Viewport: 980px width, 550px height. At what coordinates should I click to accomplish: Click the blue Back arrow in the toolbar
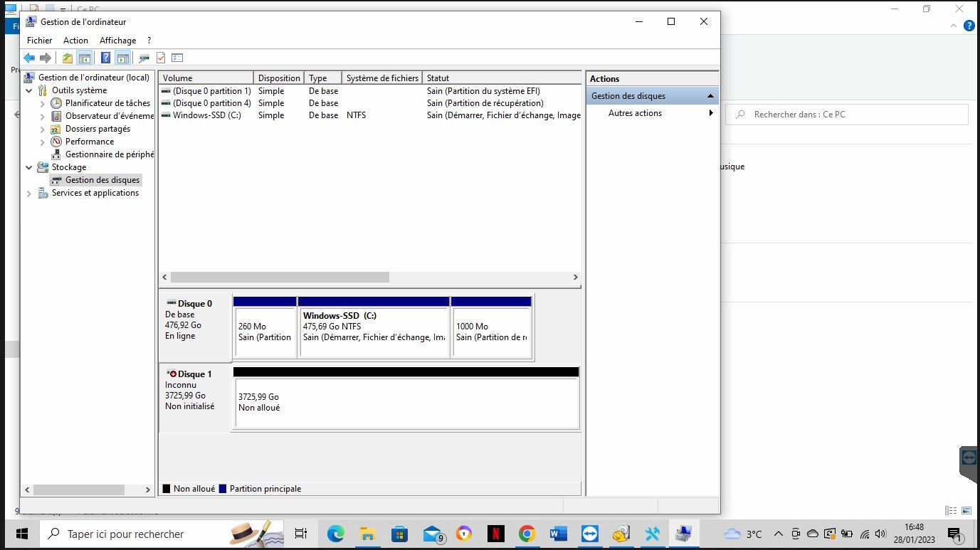(x=29, y=58)
